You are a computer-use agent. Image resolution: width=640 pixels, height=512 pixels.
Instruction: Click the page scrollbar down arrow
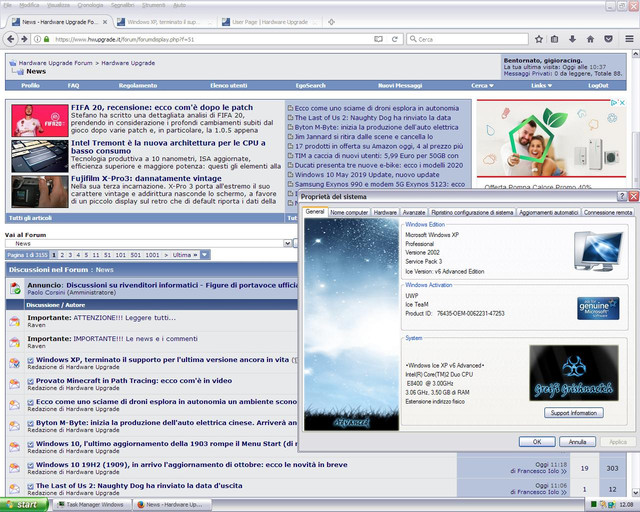(636, 493)
